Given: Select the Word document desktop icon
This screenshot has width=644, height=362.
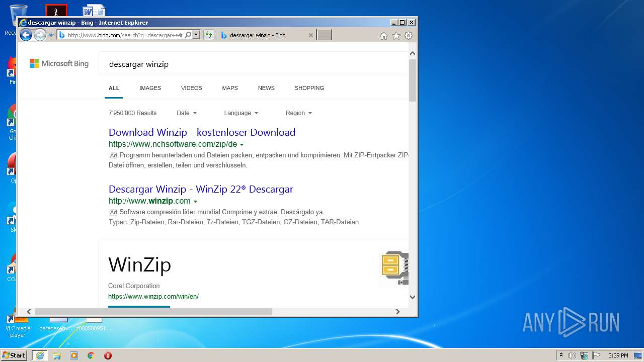Looking at the screenshot, I should pos(94,10).
